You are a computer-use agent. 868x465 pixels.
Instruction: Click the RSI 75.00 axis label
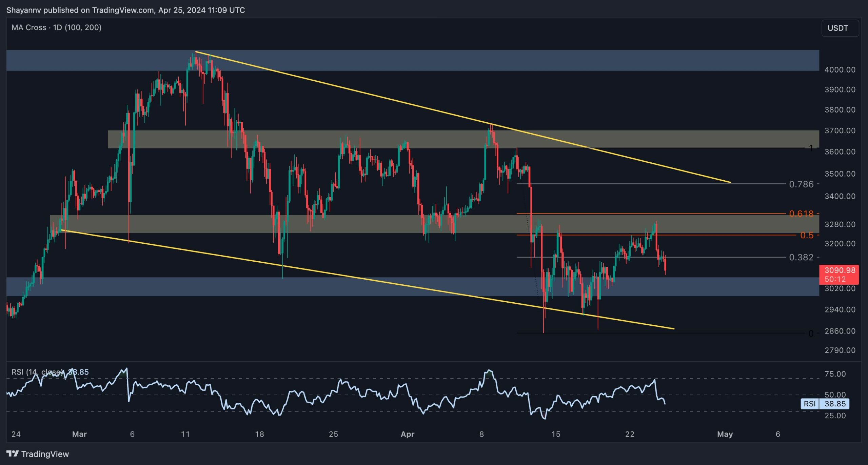click(x=835, y=374)
